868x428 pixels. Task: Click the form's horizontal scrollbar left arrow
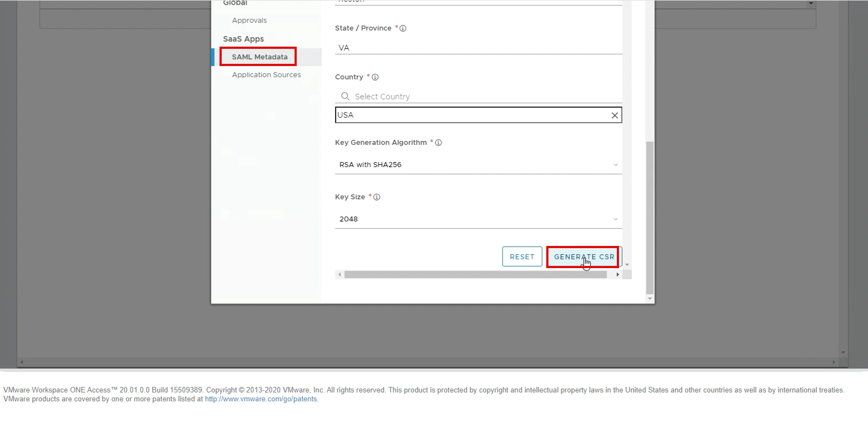point(339,275)
